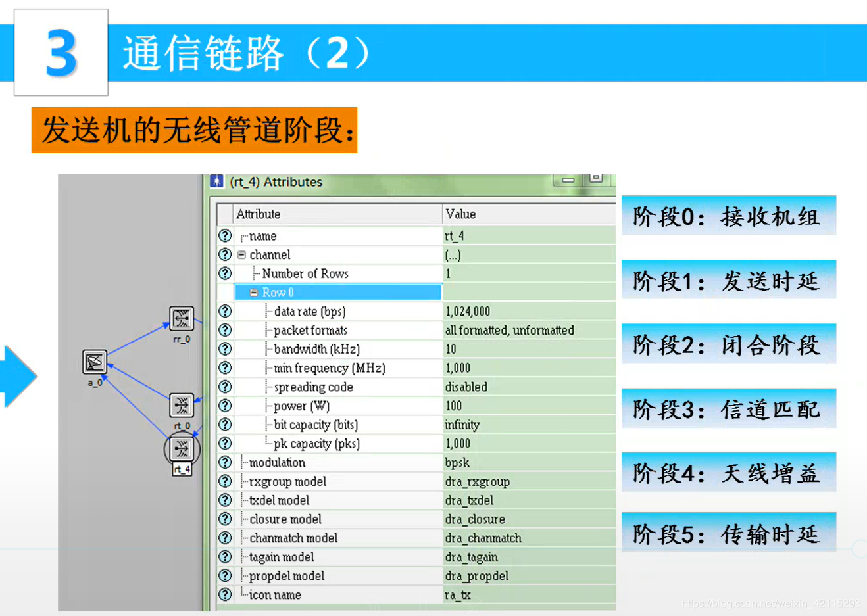Image resolution: width=867 pixels, height=616 pixels.
Task: Click the spreading code value disabled
Action: click(x=466, y=387)
